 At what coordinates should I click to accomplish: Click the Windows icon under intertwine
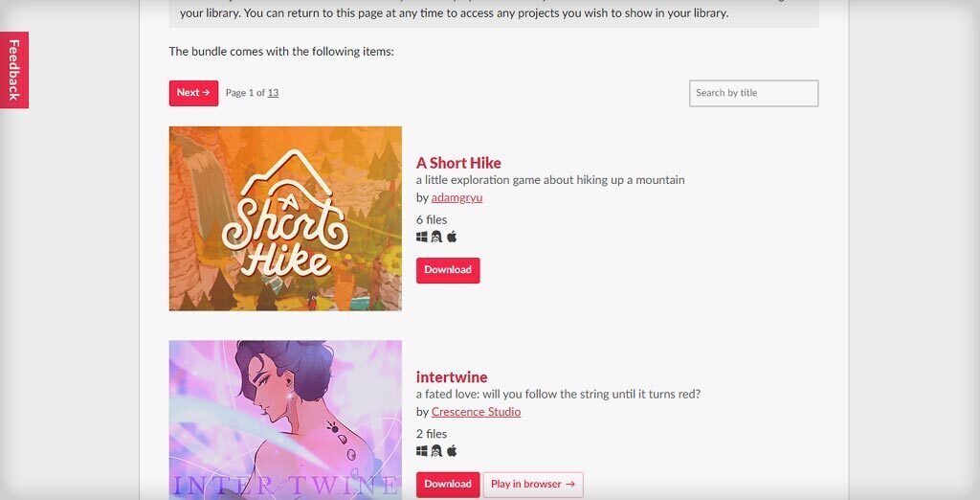coord(422,450)
